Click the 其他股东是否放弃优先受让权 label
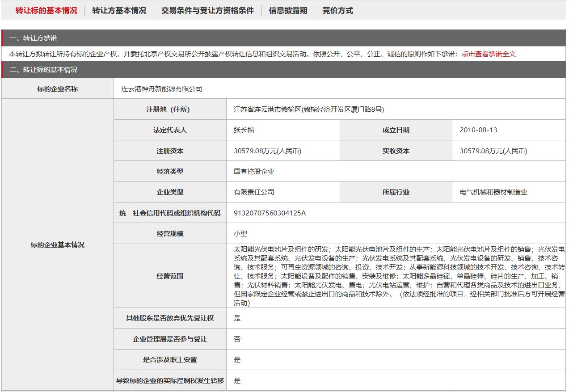 170,318
